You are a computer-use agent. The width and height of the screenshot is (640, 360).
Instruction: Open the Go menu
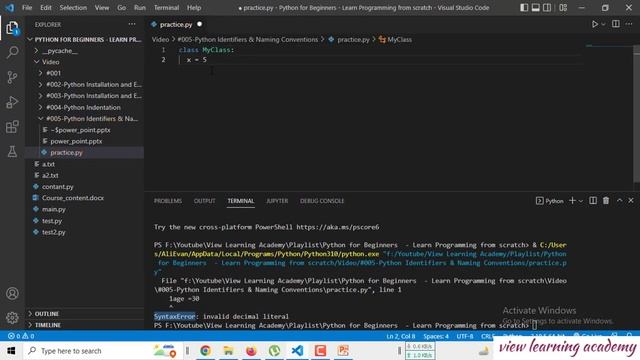122,8
